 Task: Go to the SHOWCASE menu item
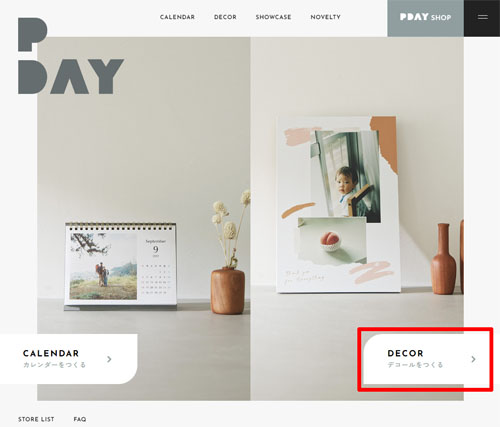[273, 17]
